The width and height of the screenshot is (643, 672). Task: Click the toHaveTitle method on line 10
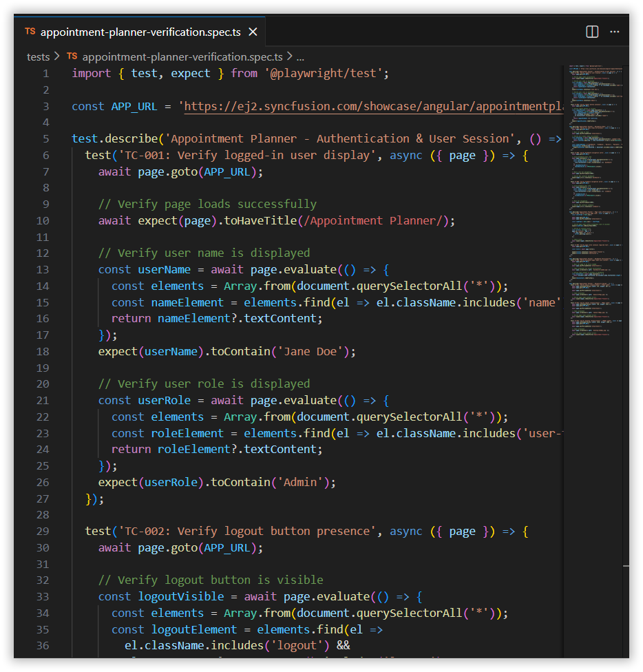tap(260, 221)
